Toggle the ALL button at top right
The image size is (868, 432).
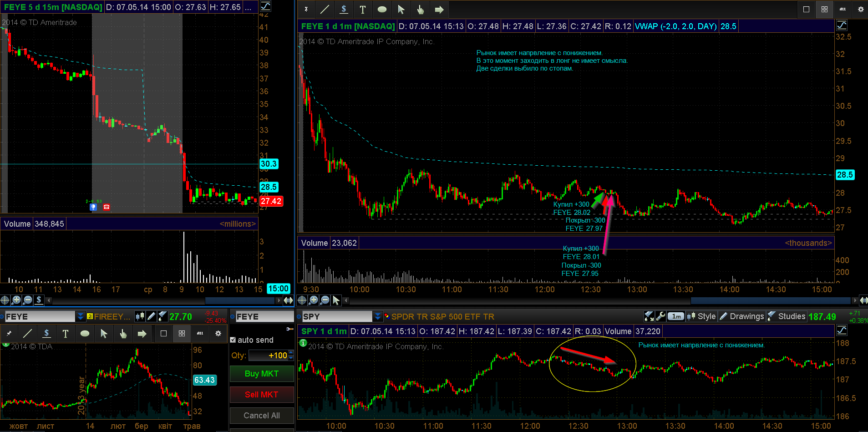click(843, 9)
